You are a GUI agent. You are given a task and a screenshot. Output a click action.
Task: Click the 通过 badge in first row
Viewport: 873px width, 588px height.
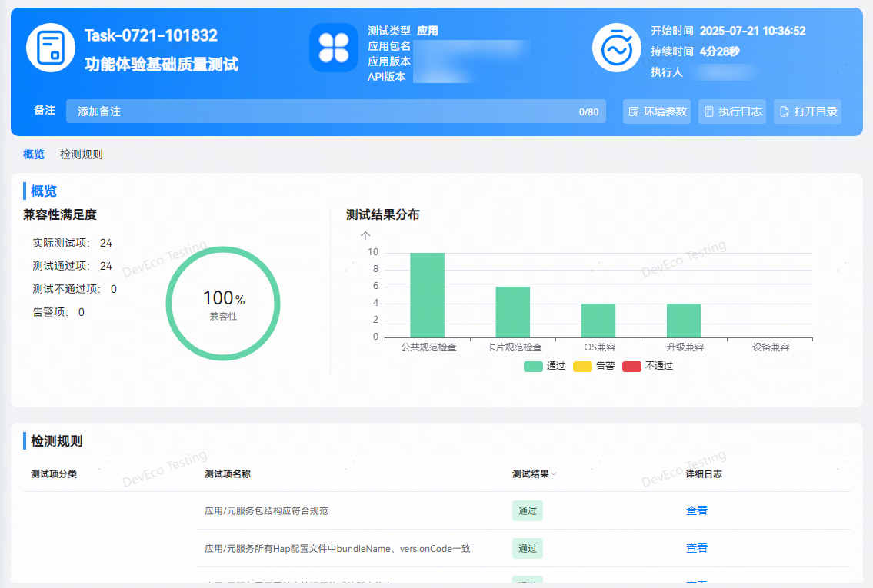pos(528,510)
